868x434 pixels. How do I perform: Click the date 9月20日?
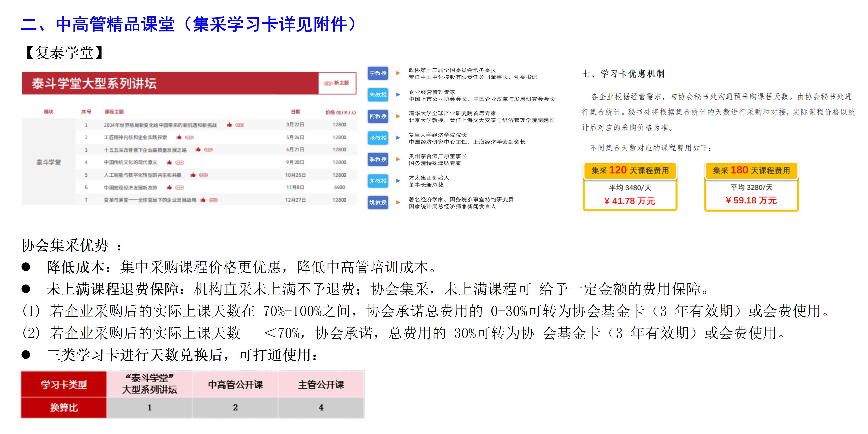click(295, 162)
